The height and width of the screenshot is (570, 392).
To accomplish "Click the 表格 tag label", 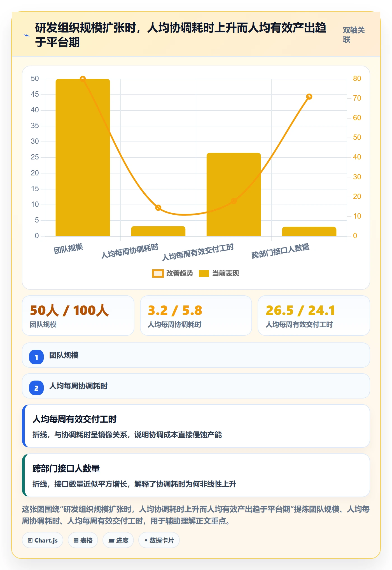I will point(86,541).
